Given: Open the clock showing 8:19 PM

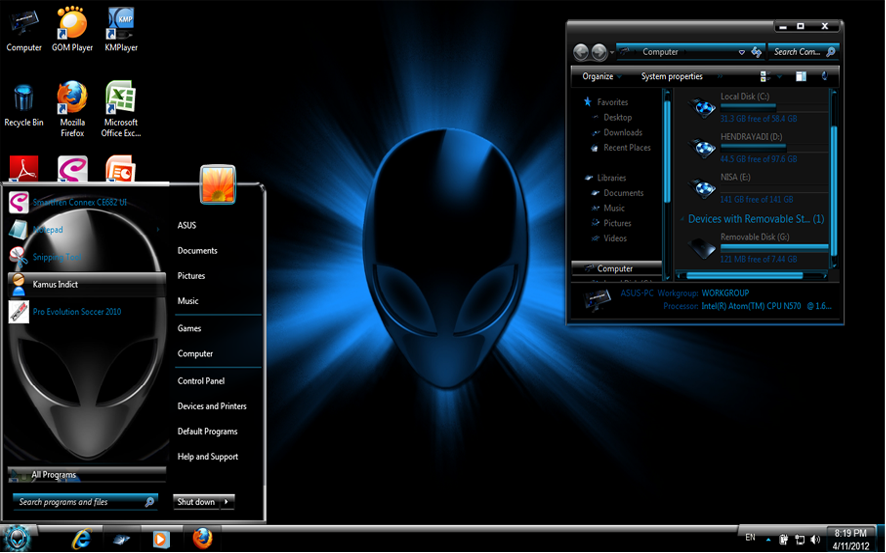Looking at the screenshot, I should 850,539.
